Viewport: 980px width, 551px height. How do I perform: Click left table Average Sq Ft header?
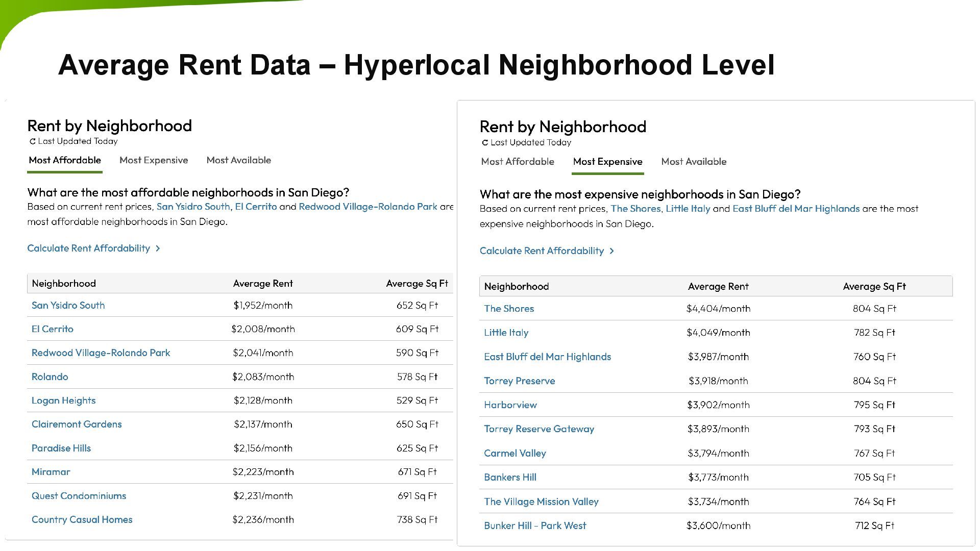coord(417,284)
